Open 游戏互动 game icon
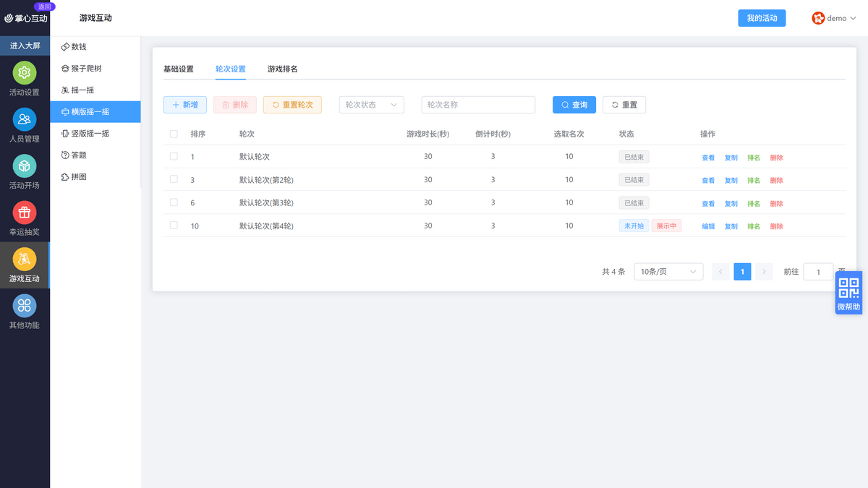This screenshot has height=488, width=868. [25, 259]
